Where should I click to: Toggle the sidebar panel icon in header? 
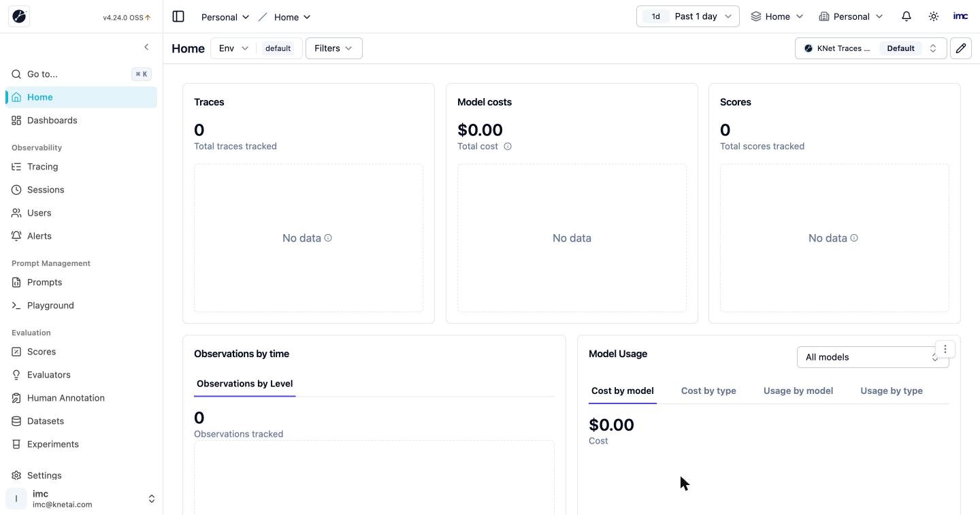(x=178, y=16)
